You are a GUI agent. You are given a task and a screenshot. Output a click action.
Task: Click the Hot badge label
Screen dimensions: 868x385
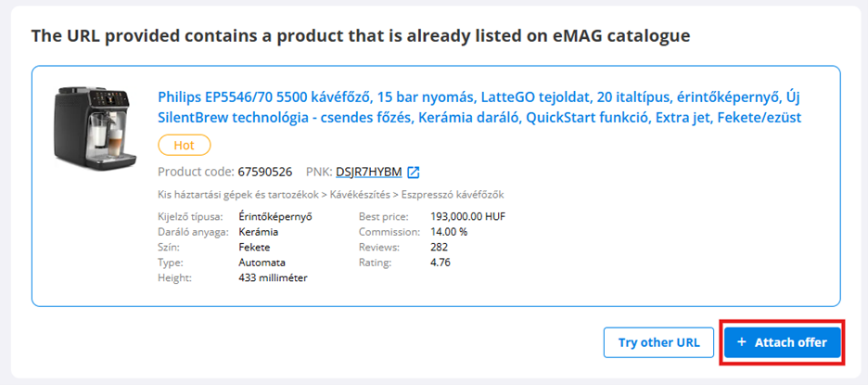185,145
